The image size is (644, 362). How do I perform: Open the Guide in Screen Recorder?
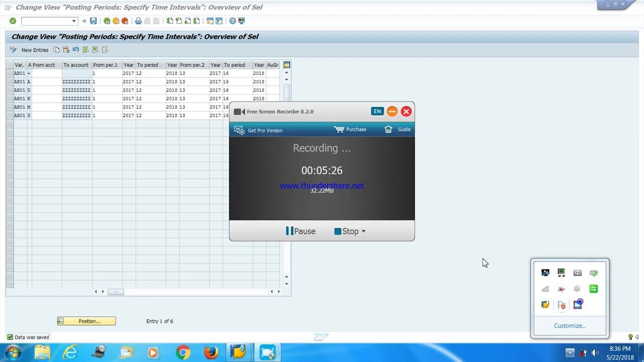coord(397,129)
